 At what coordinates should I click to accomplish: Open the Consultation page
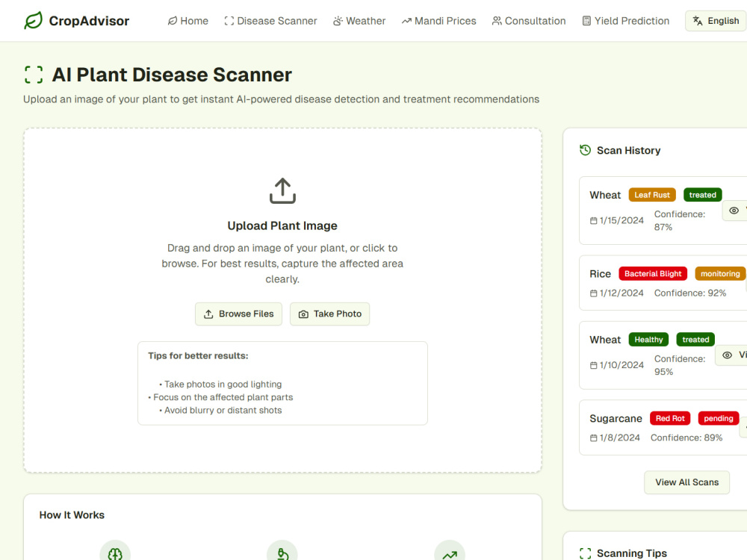click(529, 21)
